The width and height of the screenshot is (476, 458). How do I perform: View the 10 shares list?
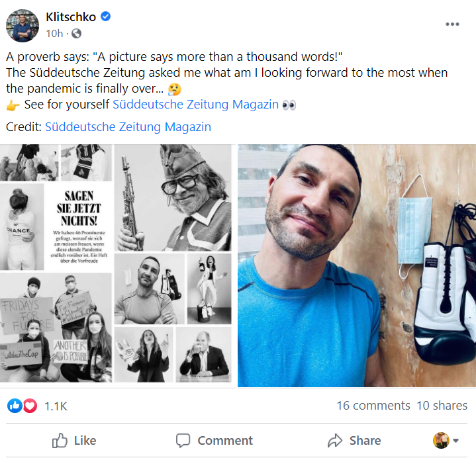pyautogui.click(x=442, y=406)
